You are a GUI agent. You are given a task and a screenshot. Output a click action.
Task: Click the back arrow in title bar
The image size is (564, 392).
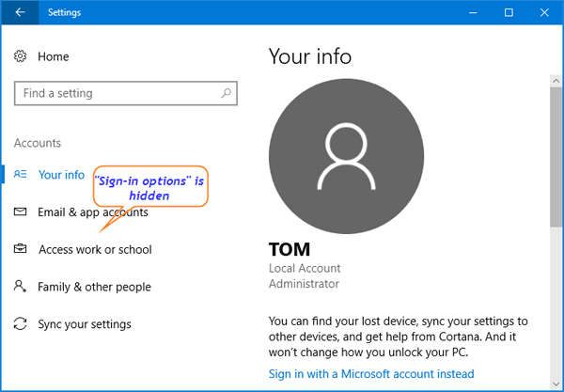tap(20, 13)
